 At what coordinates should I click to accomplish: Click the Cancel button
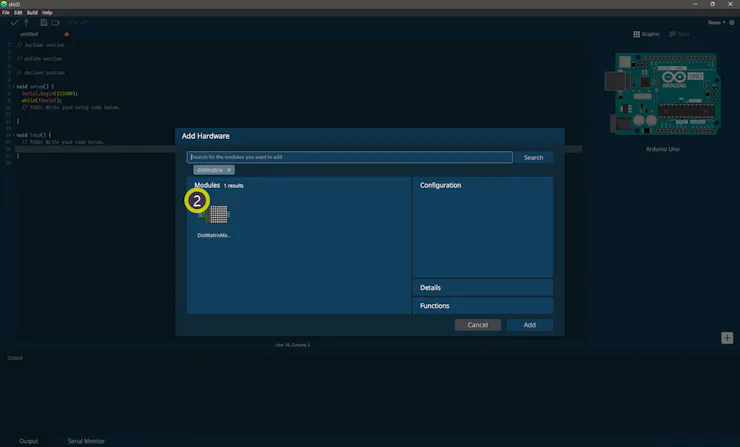(478, 325)
